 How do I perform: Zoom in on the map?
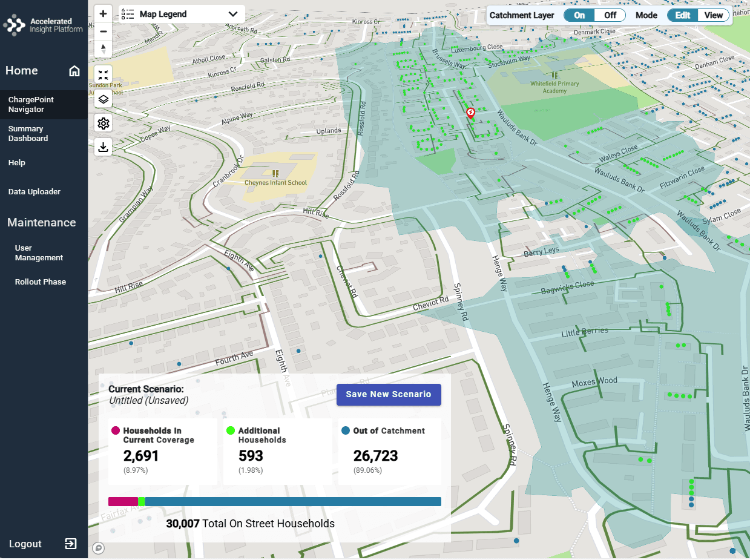pos(104,14)
